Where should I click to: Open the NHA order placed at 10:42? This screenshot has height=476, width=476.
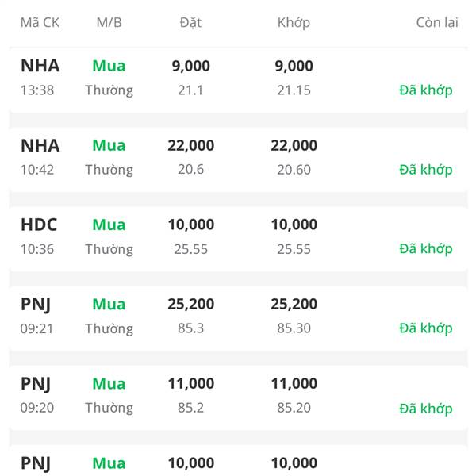click(x=238, y=159)
